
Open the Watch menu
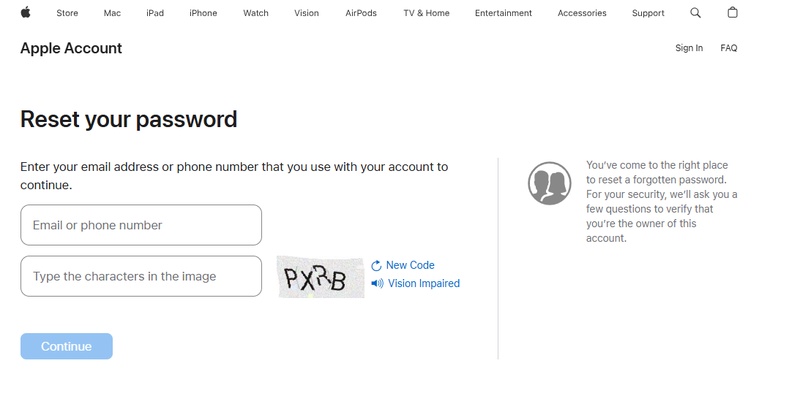point(256,13)
